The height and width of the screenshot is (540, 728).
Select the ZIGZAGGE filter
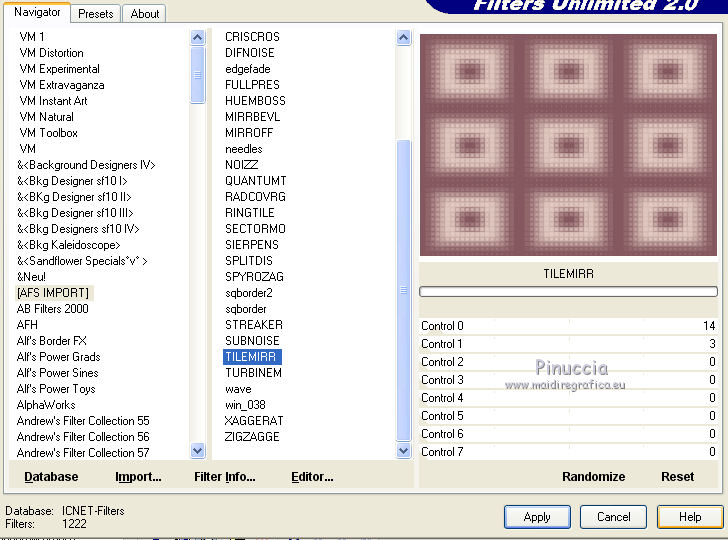point(252,437)
